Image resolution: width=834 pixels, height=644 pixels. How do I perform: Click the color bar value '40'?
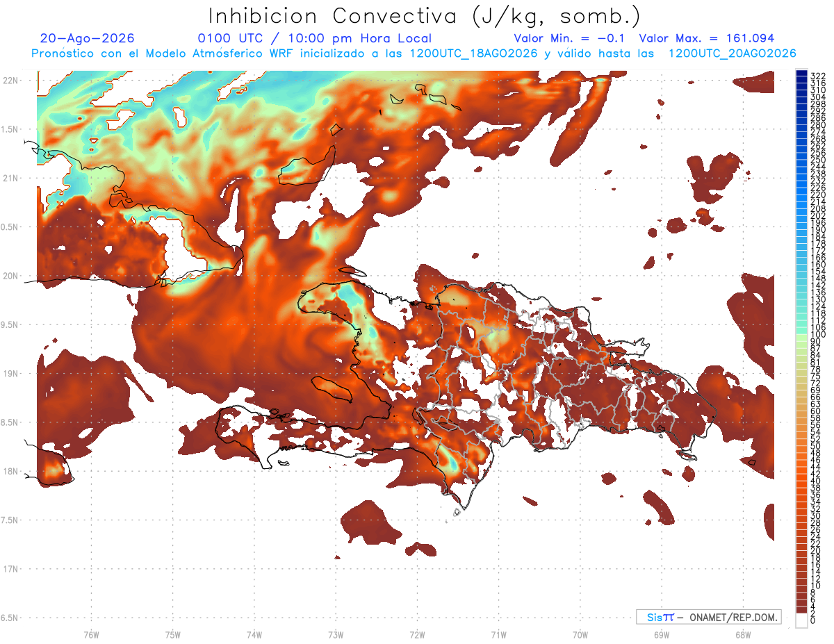[x=816, y=481]
